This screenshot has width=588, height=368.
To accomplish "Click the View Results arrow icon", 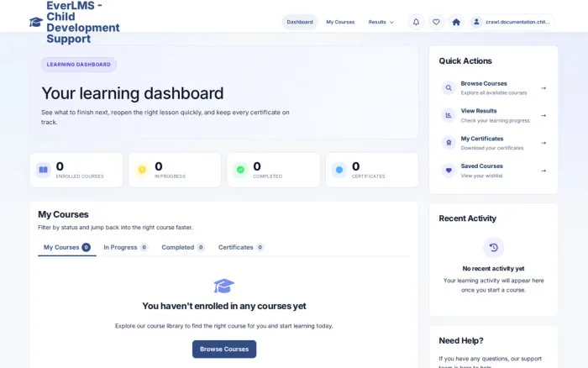I will pos(543,116).
